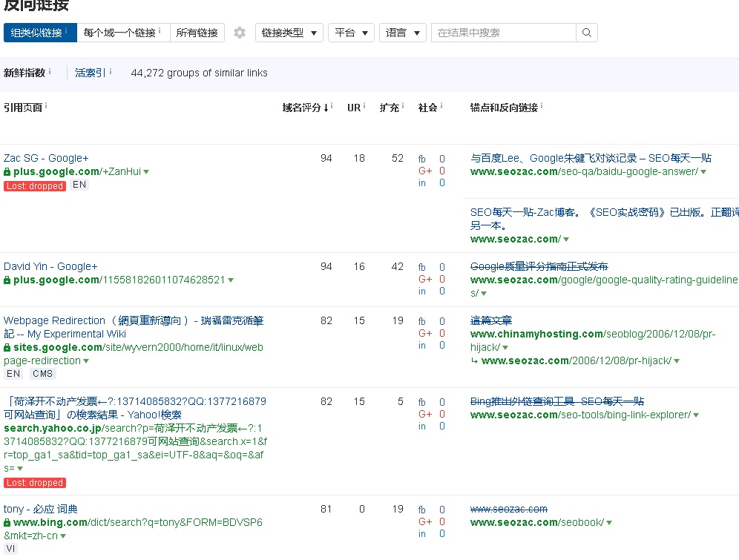Click the info icon next to 锚点和反向链接
739x560 pixels.
(542, 107)
